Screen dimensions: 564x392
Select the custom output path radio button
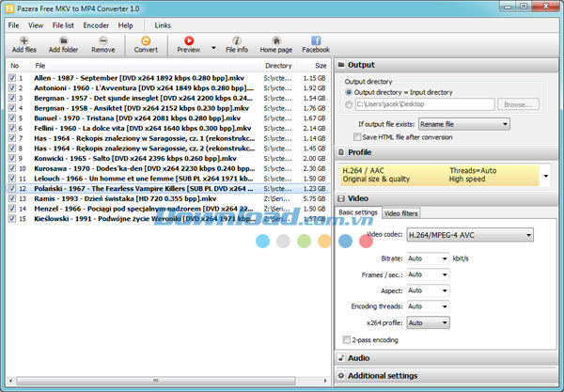pyautogui.click(x=349, y=104)
